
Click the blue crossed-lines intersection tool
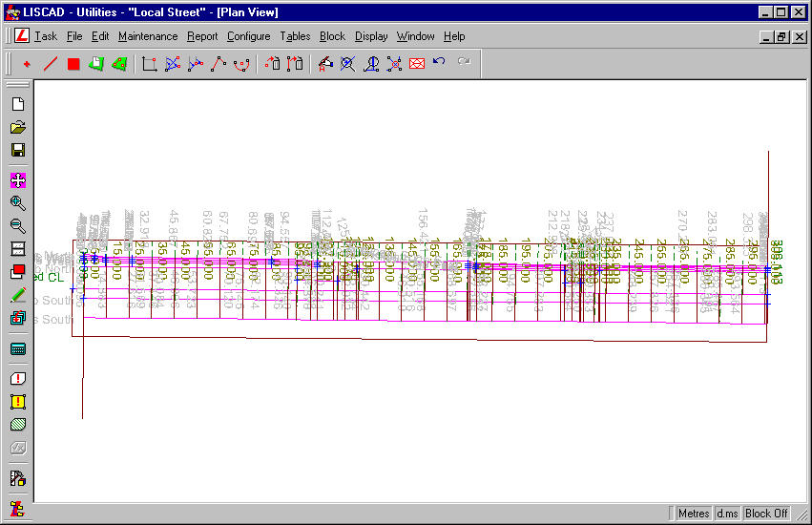(173, 64)
